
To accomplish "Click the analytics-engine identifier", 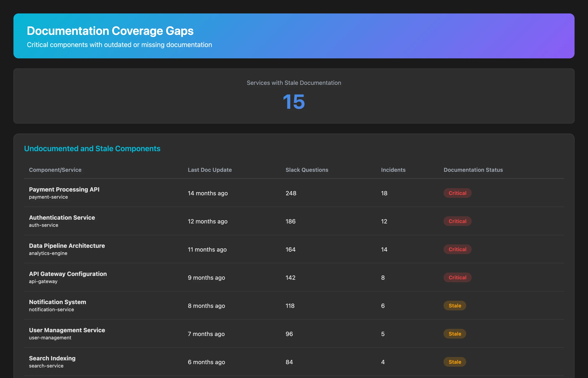I will (48, 253).
